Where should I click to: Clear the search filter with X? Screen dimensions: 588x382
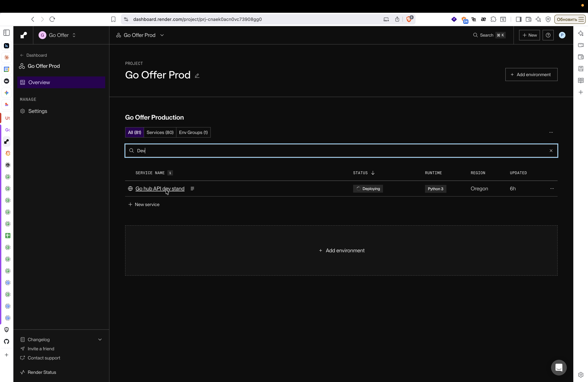tap(551, 151)
